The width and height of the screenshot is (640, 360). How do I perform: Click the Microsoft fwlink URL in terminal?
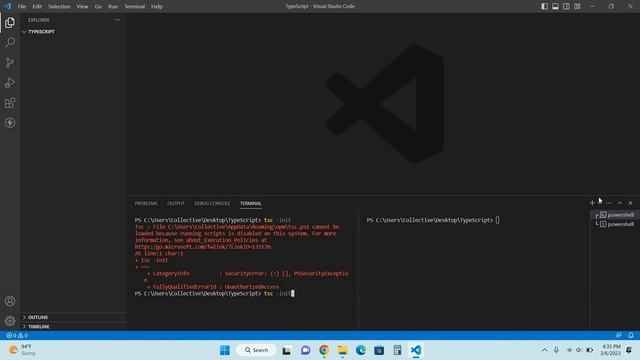pyautogui.click(x=203, y=247)
